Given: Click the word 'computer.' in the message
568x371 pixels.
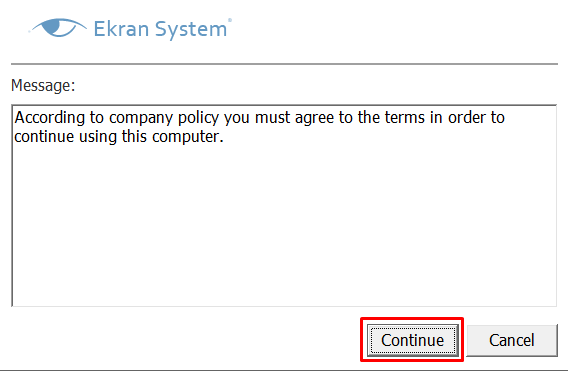Looking at the screenshot, I should click(x=188, y=137).
